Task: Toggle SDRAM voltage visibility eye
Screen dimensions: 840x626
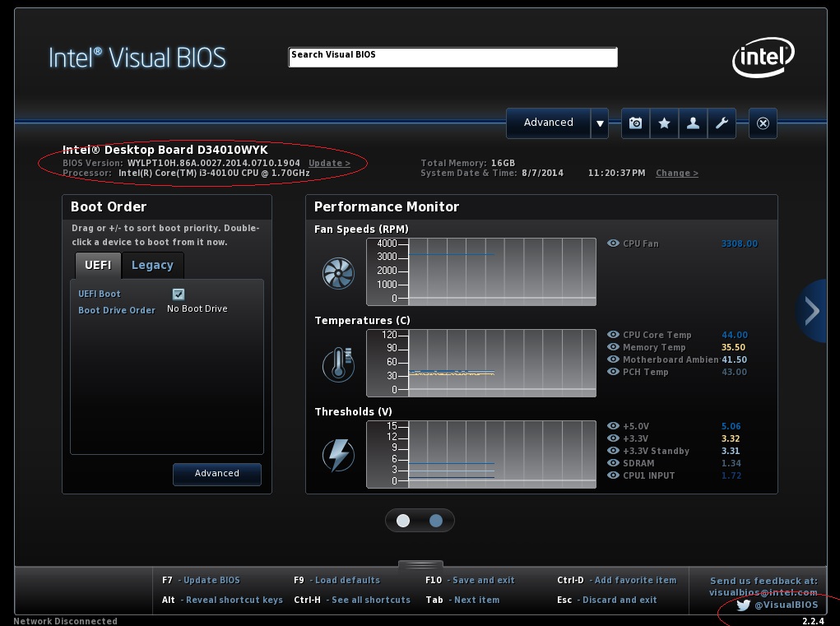Action: pos(613,462)
